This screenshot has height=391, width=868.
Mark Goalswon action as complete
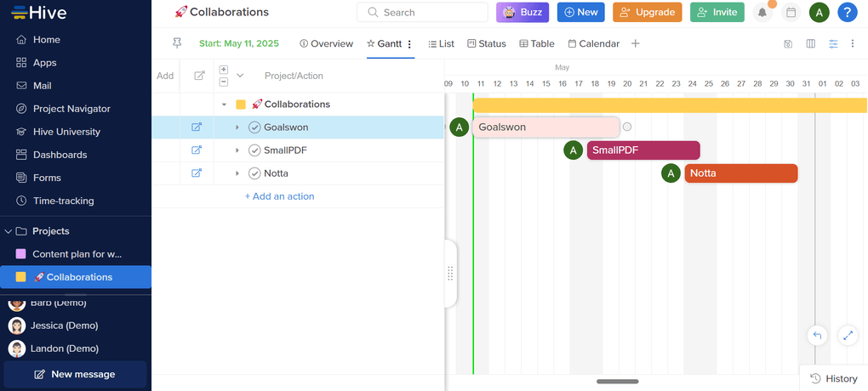(x=254, y=127)
